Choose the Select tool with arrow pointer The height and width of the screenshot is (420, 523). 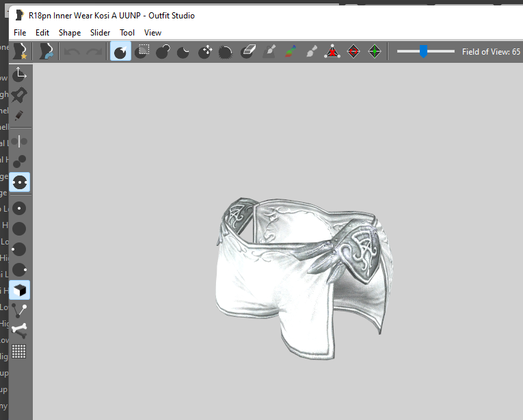120,51
